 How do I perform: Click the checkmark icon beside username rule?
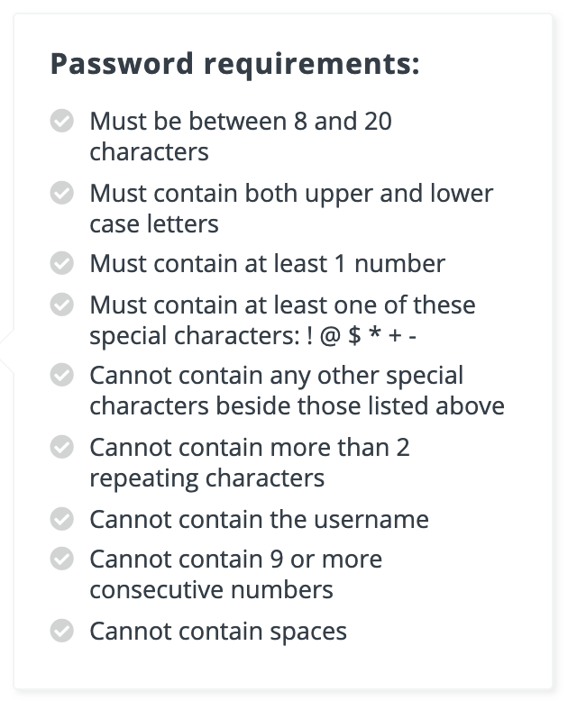(62, 519)
